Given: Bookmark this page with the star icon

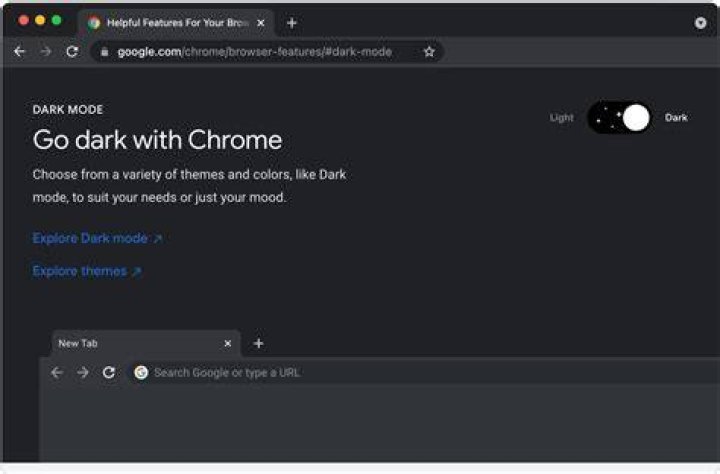Looking at the screenshot, I should pyautogui.click(x=429, y=52).
